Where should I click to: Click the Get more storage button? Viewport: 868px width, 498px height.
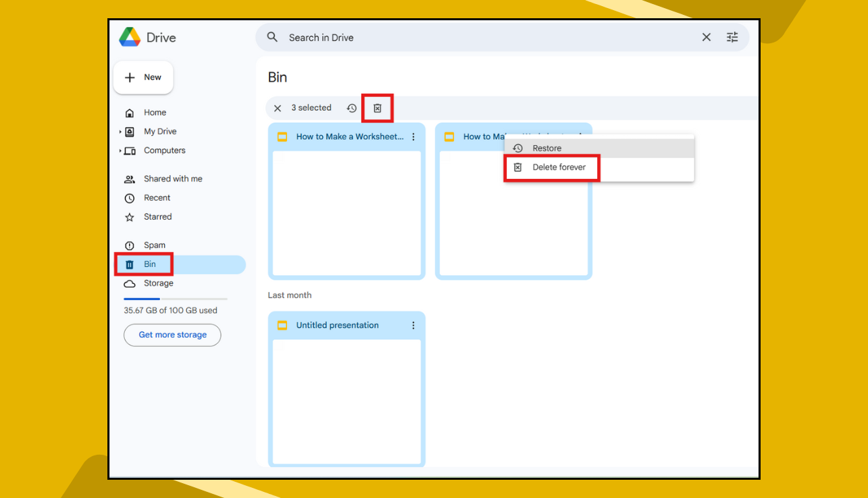172,334
